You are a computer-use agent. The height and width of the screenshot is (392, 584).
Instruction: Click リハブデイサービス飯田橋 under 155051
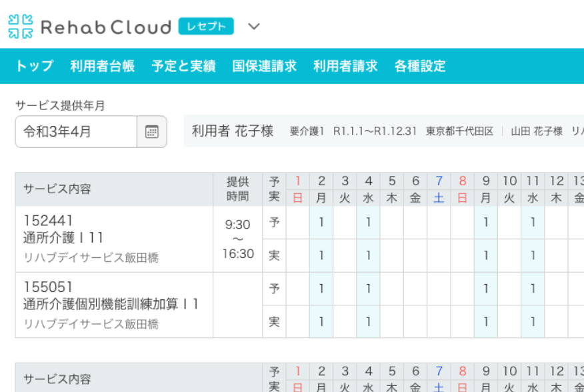coord(91,324)
